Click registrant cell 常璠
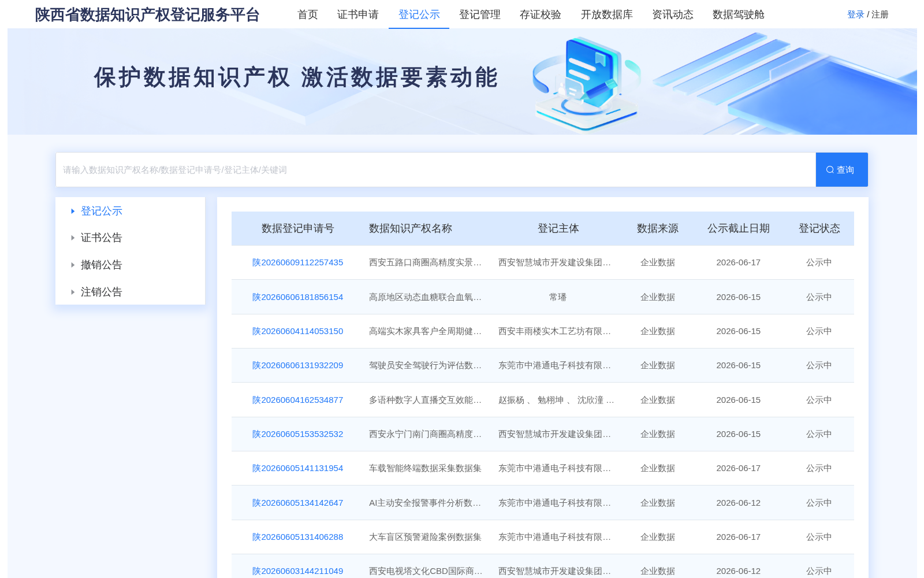The height and width of the screenshot is (578, 924). [558, 297]
